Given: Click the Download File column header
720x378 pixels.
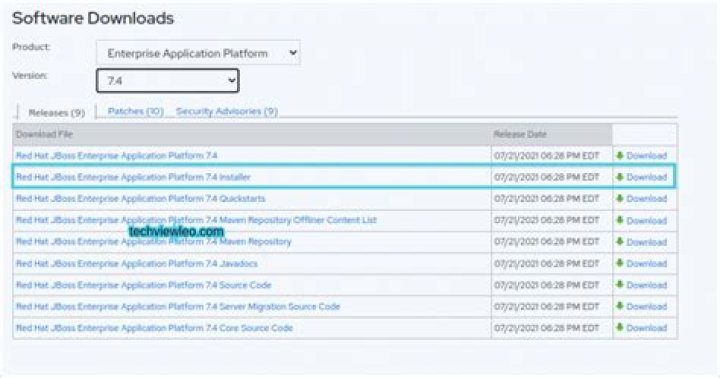Looking at the screenshot, I should [44, 134].
